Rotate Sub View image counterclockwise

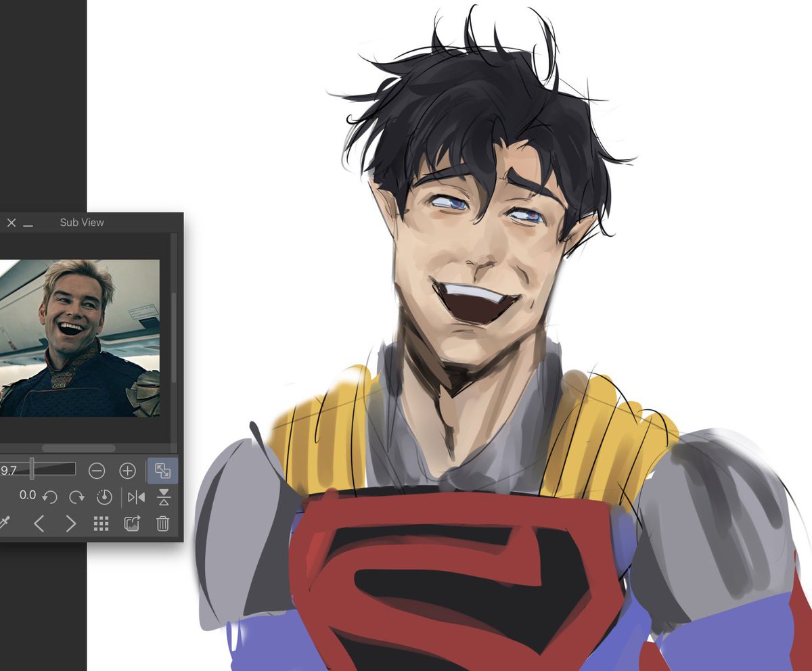tap(49, 497)
